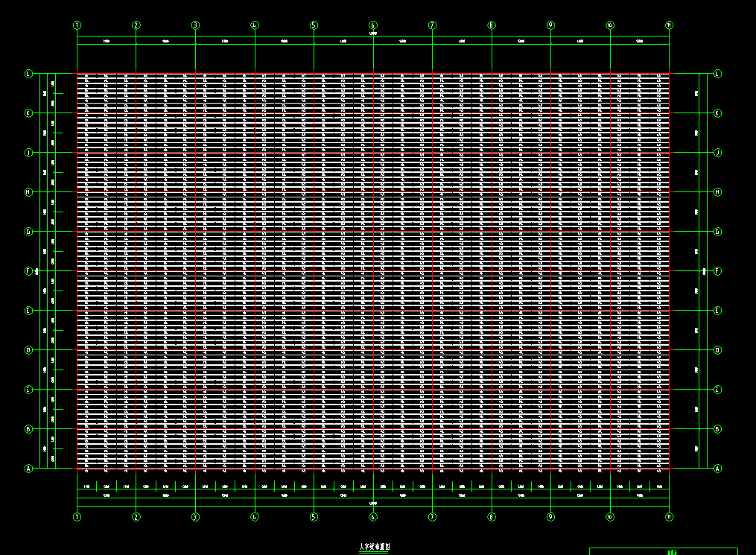This screenshot has height=555, width=756.
Task: Pick axis bubble 5 in the bottom row
Action: tap(314, 517)
